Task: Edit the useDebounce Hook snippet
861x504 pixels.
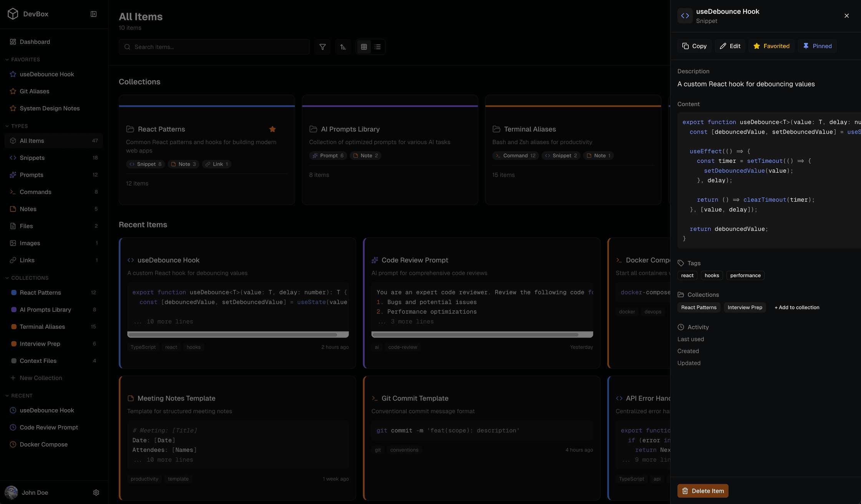Action: click(x=730, y=46)
